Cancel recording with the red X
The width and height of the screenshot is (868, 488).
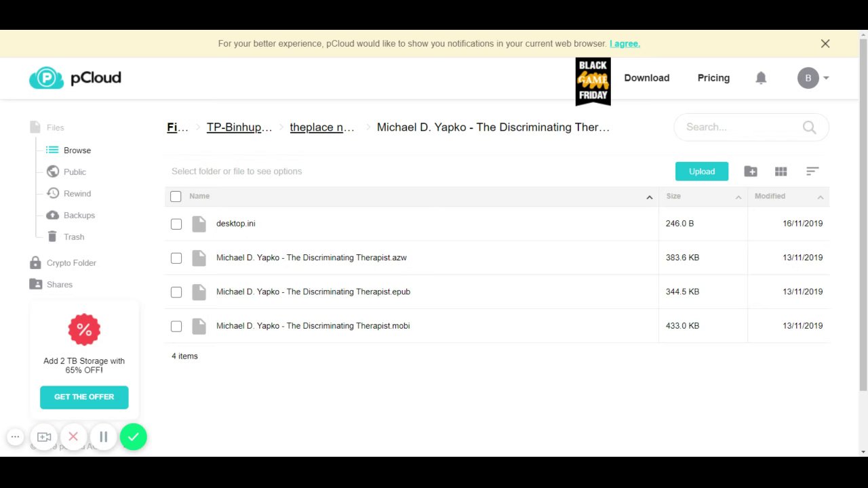click(73, 437)
